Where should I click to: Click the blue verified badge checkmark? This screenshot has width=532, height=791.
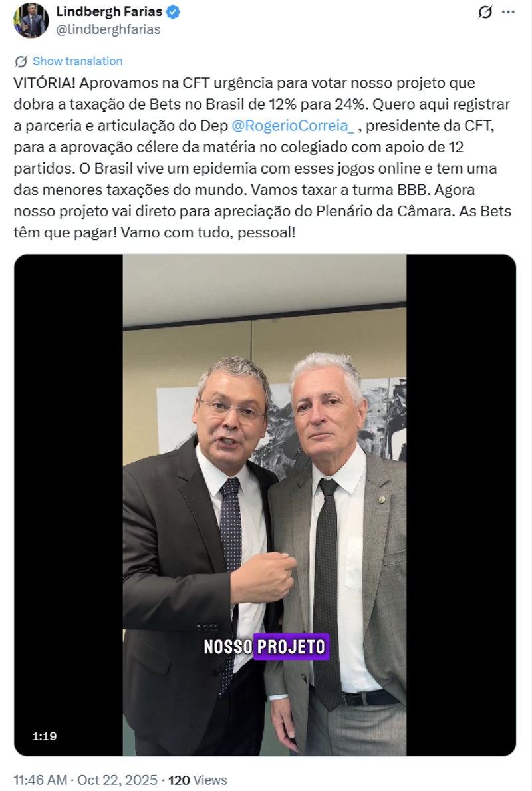click(173, 11)
